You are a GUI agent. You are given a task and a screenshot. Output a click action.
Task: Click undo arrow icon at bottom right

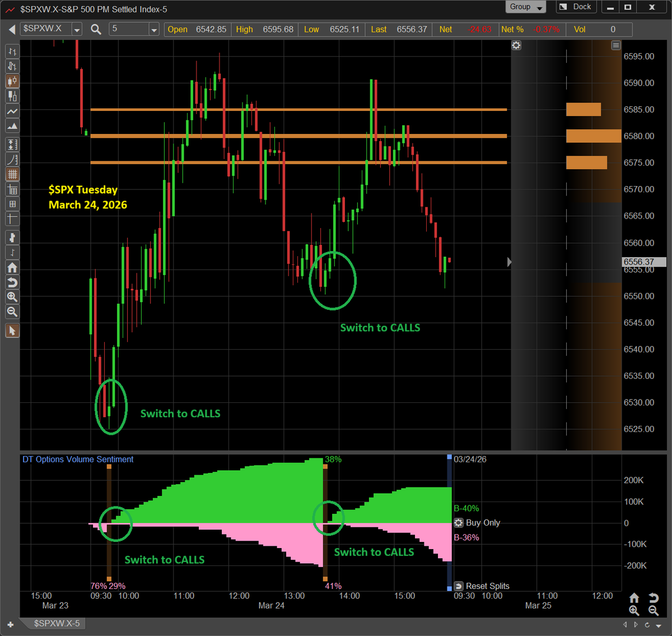pos(654,598)
